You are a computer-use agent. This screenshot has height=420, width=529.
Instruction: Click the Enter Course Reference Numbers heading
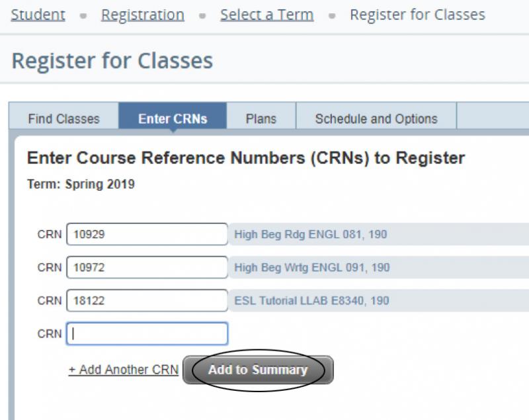tap(245, 157)
